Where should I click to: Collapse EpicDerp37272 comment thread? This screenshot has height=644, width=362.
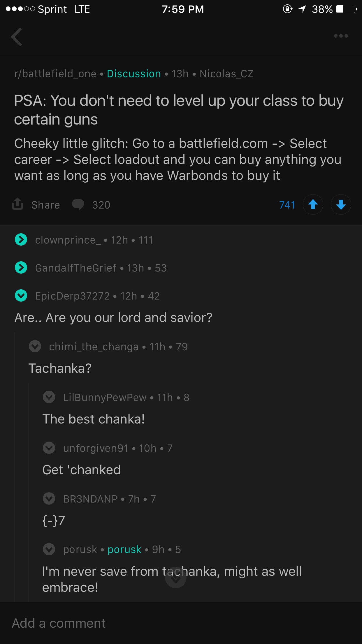point(21,296)
